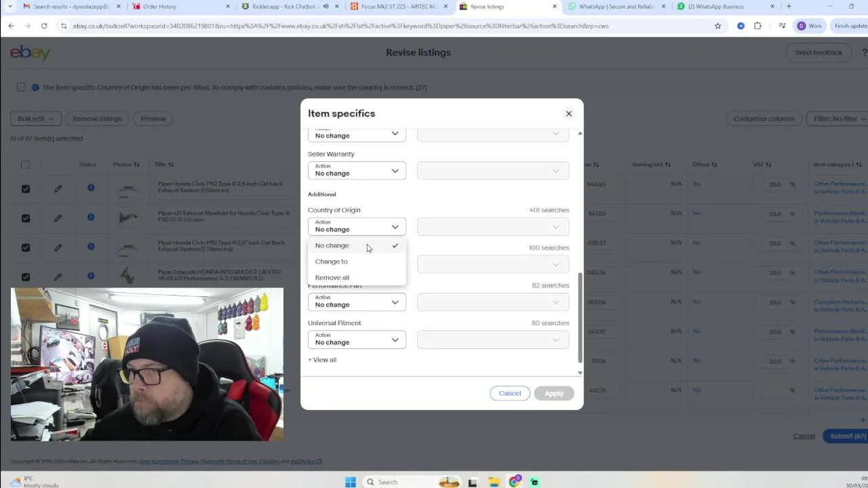Sort by the Item category column
The height and width of the screenshot is (488, 868).
(841, 164)
